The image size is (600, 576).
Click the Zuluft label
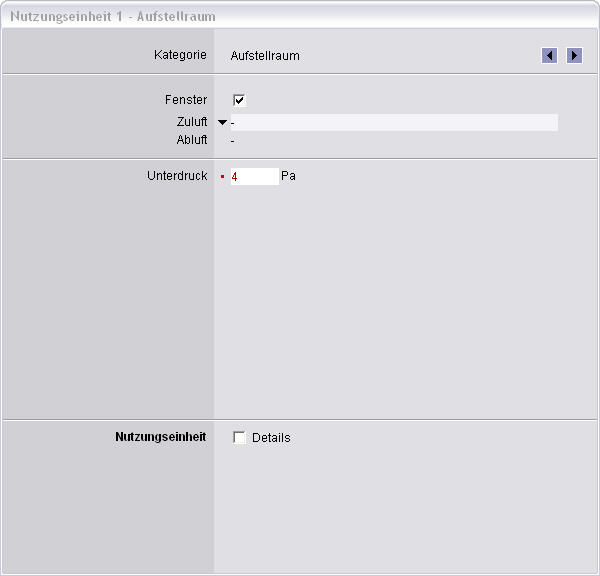coord(191,122)
